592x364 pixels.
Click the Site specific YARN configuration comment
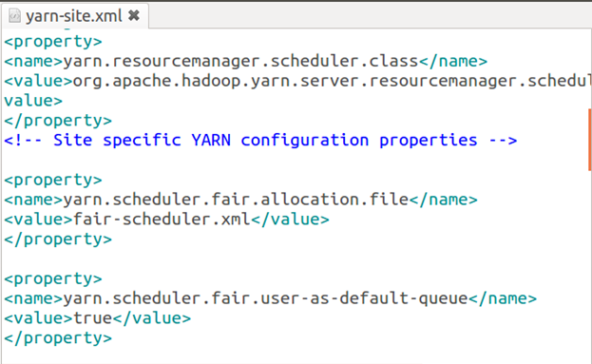coord(260,140)
